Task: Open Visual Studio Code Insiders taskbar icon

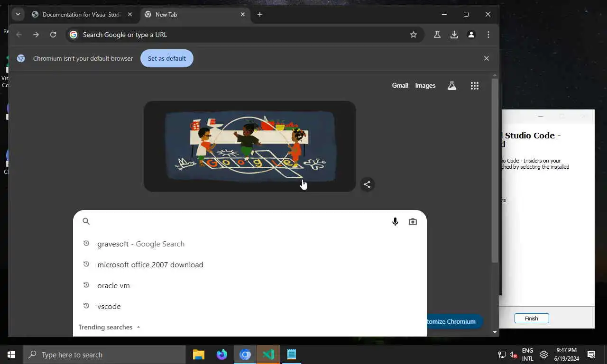Action: coord(268,355)
